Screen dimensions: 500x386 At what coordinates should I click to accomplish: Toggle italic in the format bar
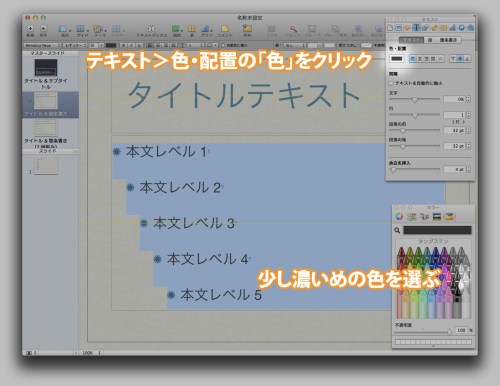[131, 45]
